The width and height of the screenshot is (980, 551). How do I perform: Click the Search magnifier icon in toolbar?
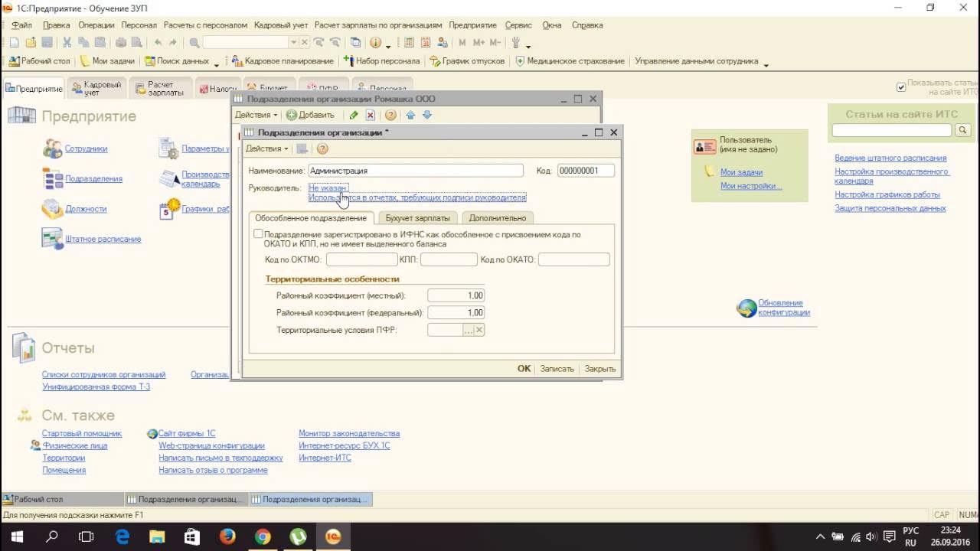[x=194, y=43]
